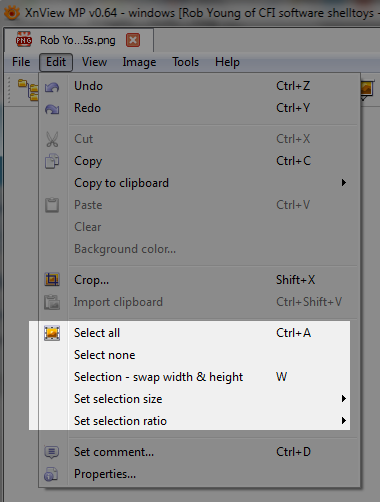The width and height of the screenshot is (380, 502).
Task: Choose Select none menu entry
Action: (199, 355)
